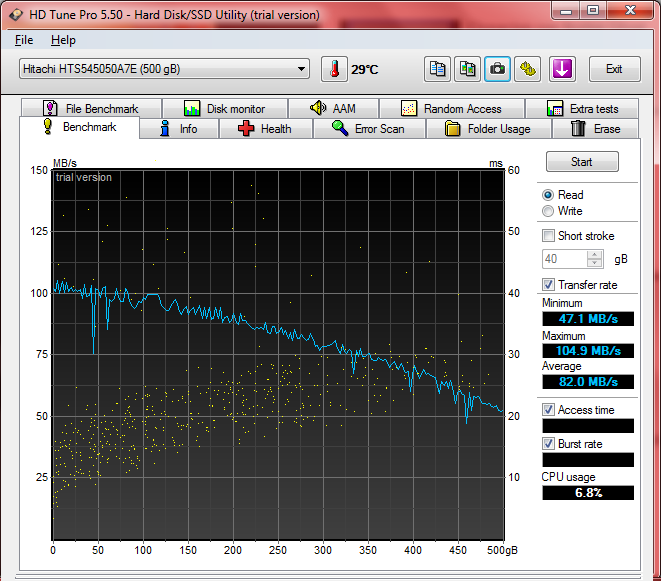This screenshot has width=661, height=581.
Task: Open the Help menu
Action: (63, 40)
